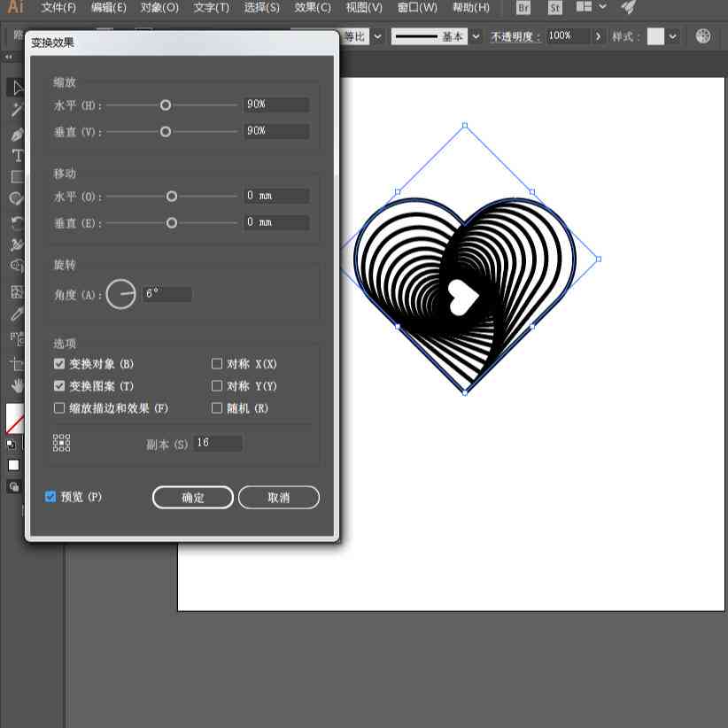Select the Rotate tool
Viewport: 728px width, 728px height.
(x=17, y=223)
